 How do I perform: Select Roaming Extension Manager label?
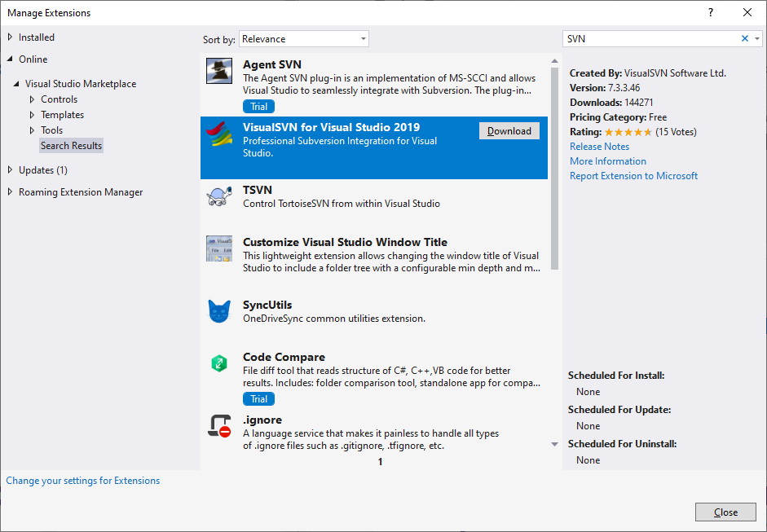[81, 192]
